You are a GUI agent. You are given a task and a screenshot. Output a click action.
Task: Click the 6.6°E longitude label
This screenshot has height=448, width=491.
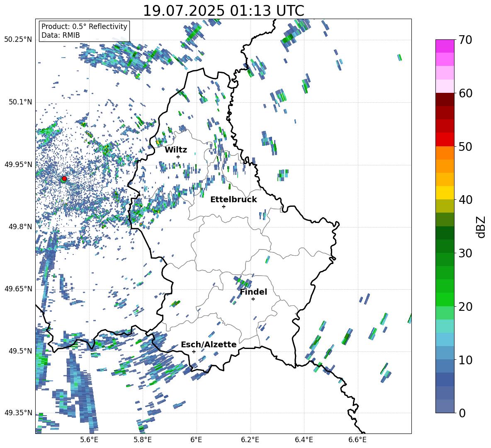click(357, 440)
